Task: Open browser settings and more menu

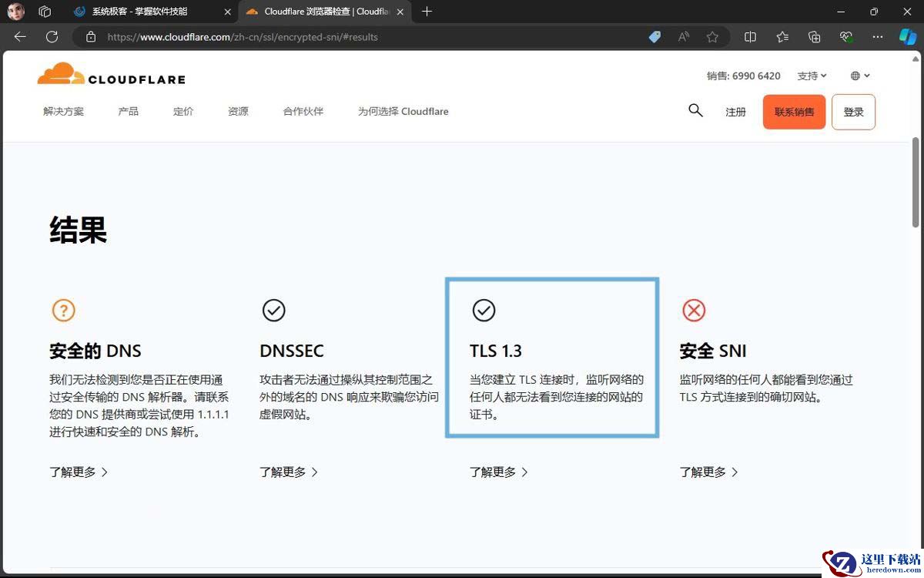Action: [878, 36]
